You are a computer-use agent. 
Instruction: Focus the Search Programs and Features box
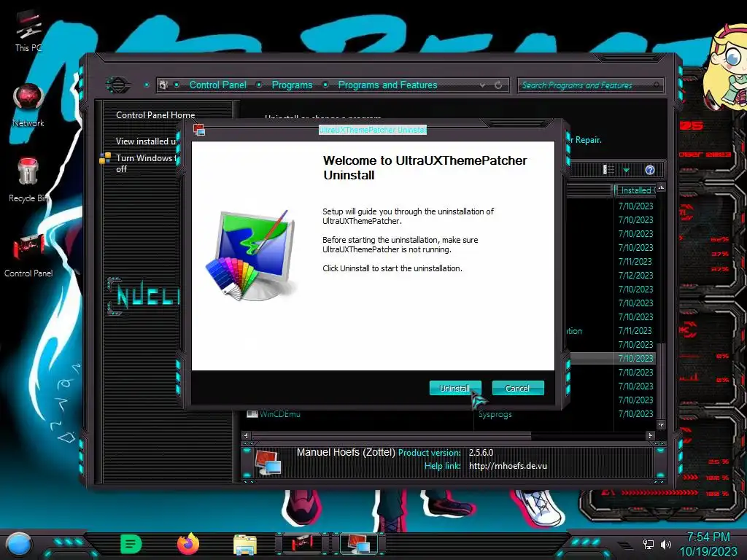[589, 85]
